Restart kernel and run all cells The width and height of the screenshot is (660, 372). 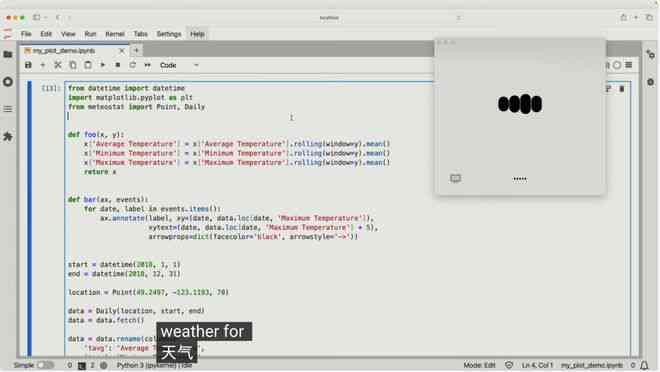(147, 65)
